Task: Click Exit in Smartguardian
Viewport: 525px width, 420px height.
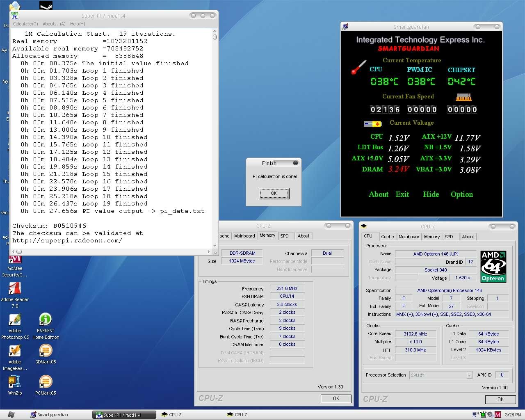Action: 402,194
